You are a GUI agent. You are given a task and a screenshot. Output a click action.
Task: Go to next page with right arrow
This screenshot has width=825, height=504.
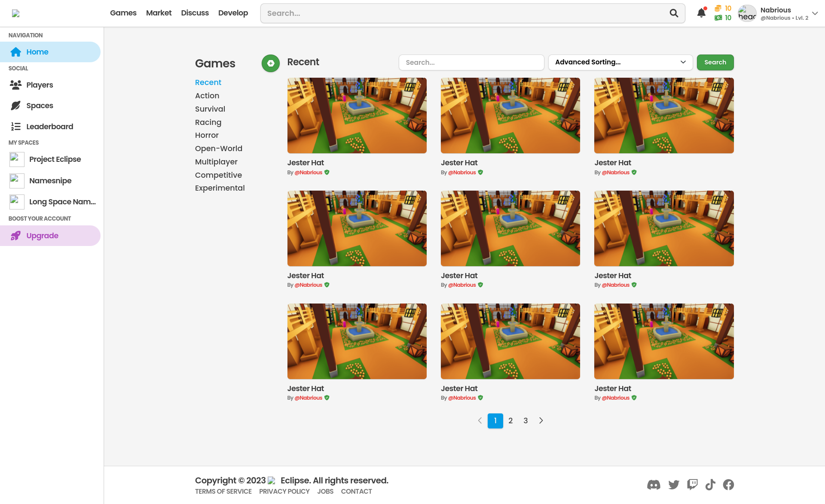pyautogui.click(x=541, y=421)
